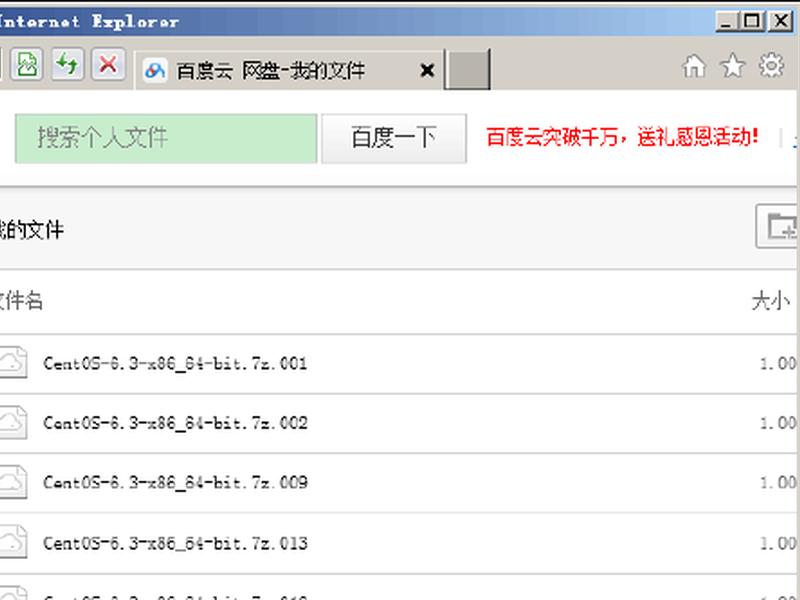Open file CentOS-6.3-x86_64-bit.7z.002
800x600 pixels.
[x=175, y=423]
